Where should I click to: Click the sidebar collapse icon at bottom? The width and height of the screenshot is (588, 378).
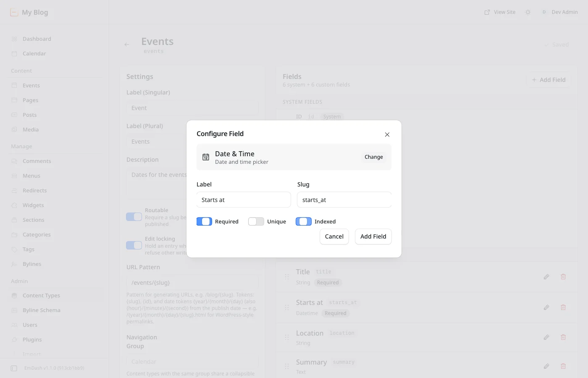click(14, 368)
